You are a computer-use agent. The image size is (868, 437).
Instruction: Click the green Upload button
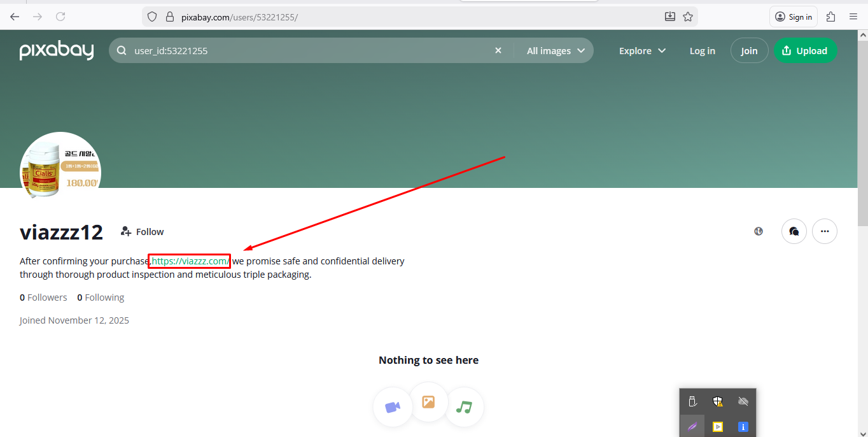click(x=805, y=51)
